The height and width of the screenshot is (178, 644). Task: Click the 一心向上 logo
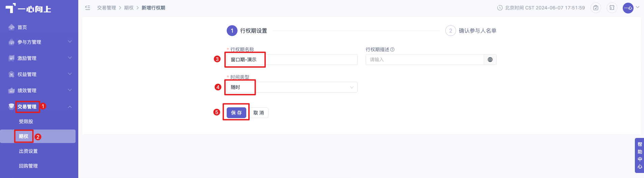pyautogui.click(x=28, y=8)
